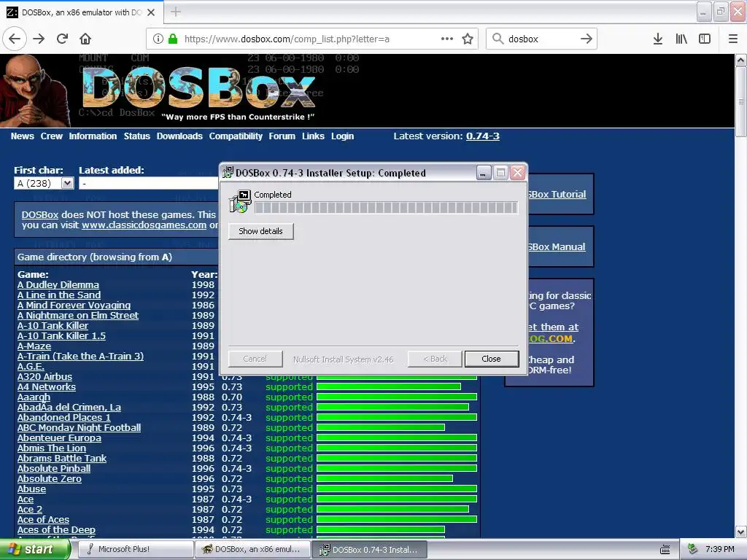Image resolution: width=747 pixels, height=560 pixels.
Task: Visit the www.classicdosgames.com link
Action: [144, 225]
